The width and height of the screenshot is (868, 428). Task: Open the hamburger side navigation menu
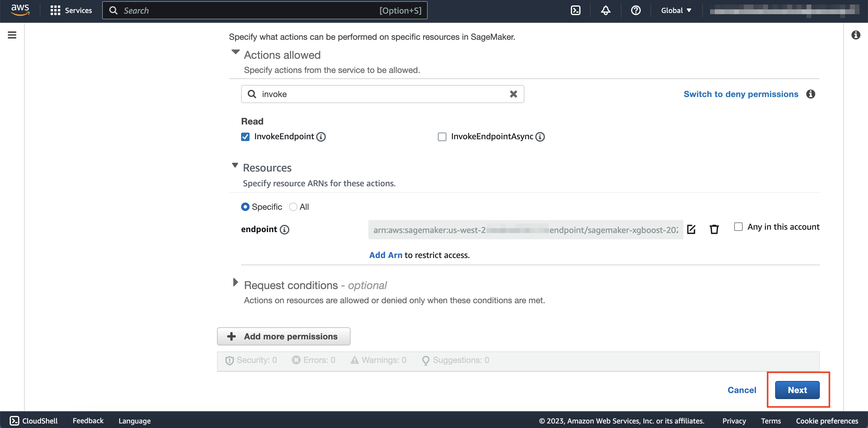pos(12,35)
